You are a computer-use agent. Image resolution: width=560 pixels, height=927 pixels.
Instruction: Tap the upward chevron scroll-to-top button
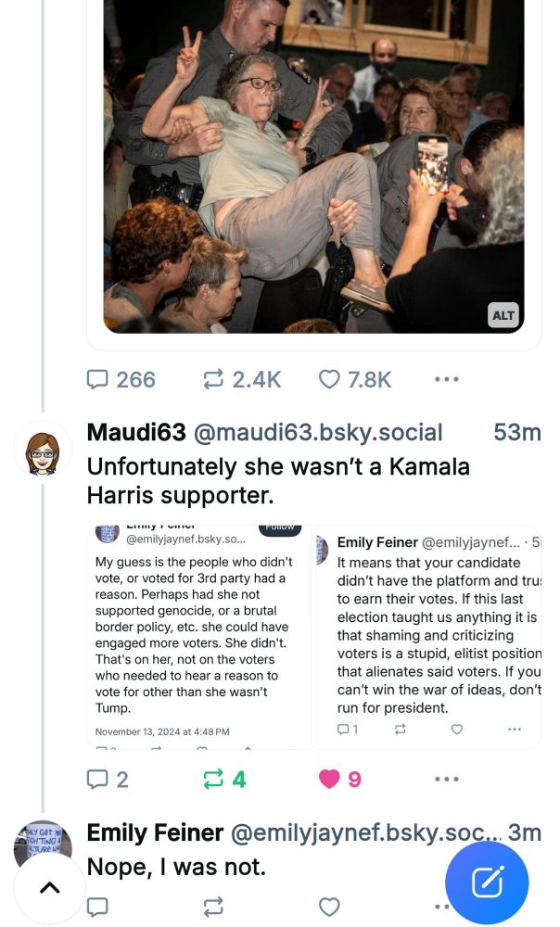[x=50, y=887]
